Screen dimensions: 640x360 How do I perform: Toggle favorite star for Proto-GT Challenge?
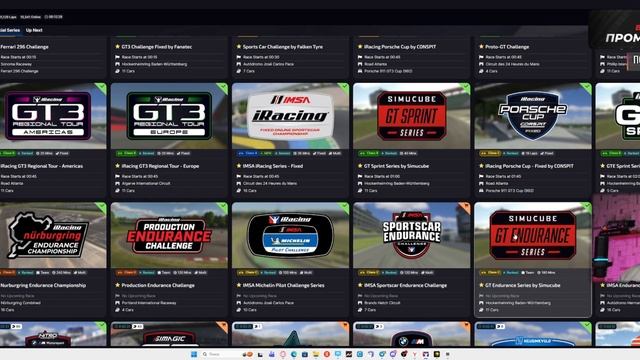click(481, 47)
